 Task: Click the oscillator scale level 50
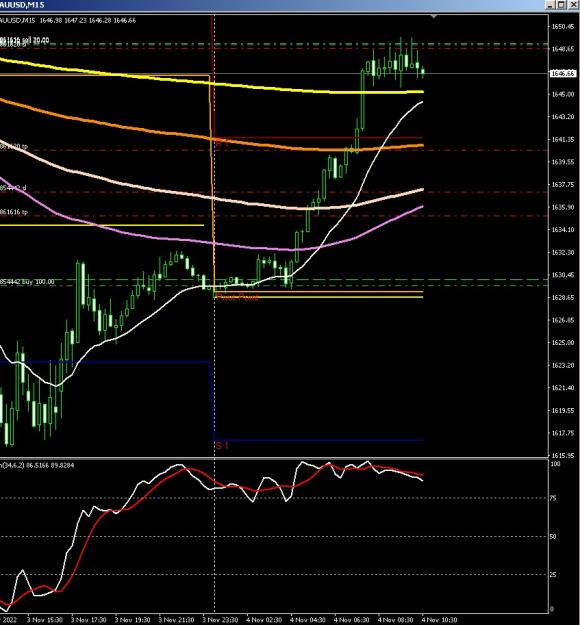pyautogui.click(x=553, y=537)
